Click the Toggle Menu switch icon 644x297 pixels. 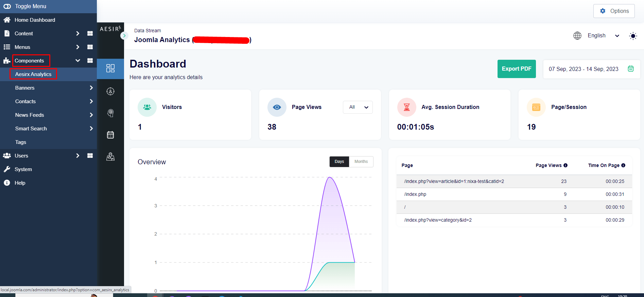click(7, 6)
